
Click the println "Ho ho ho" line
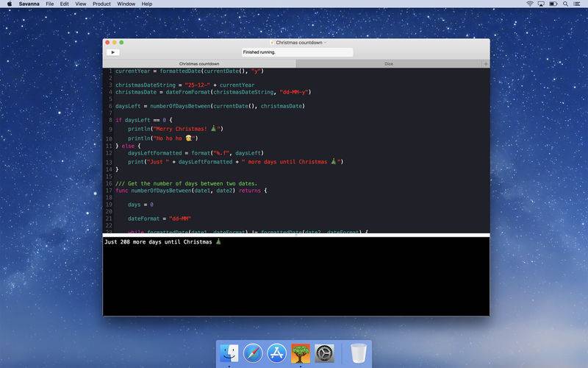pyautogui.click(x=162, y=138)
